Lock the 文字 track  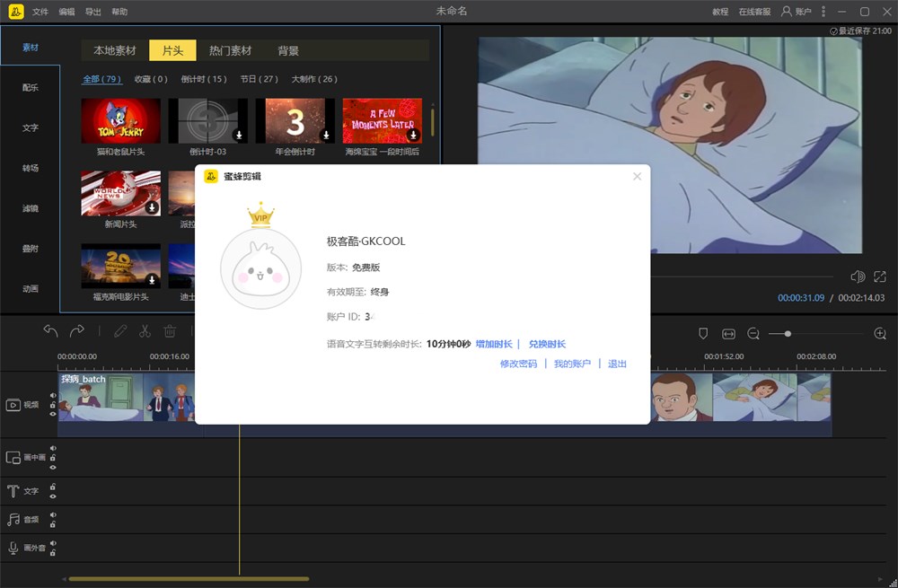[54, 487]
